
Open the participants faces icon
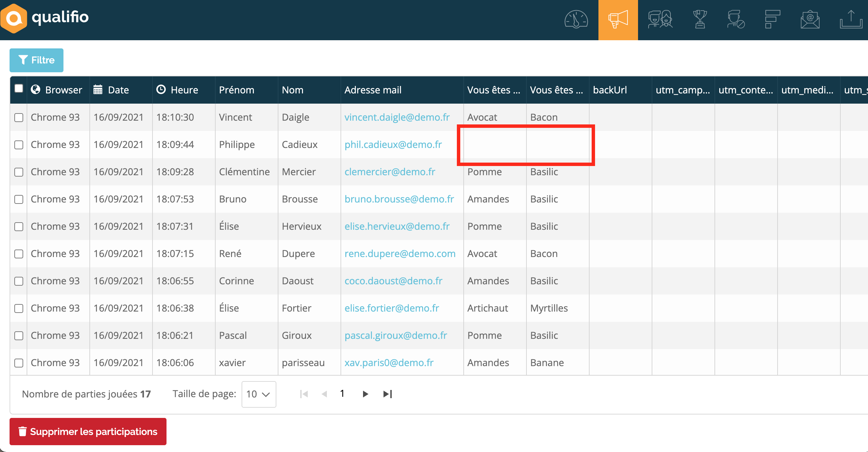coord(660,19)
